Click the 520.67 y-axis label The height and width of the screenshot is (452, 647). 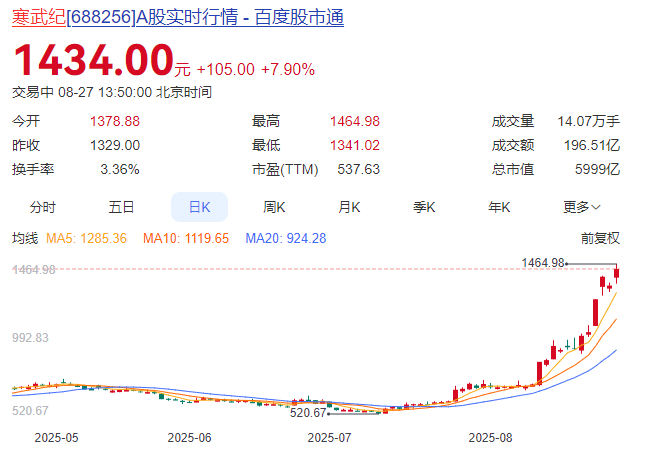(x=30, y=410)
